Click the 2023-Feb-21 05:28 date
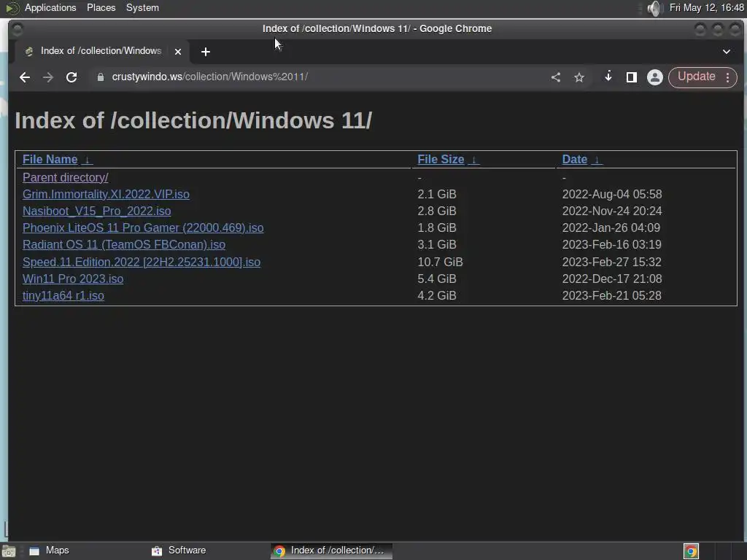The height and width of the screenshot is (560, 747). [x=612, y=296]
